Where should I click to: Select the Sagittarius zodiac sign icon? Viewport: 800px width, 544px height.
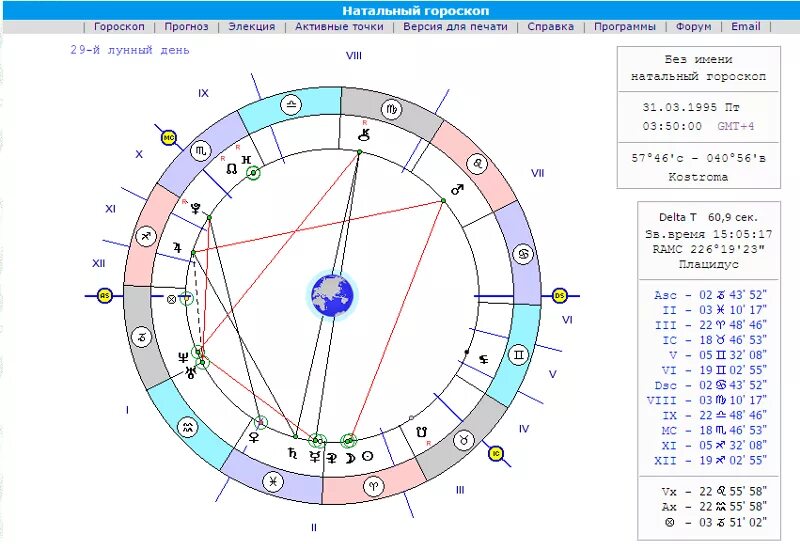(146, 236)
